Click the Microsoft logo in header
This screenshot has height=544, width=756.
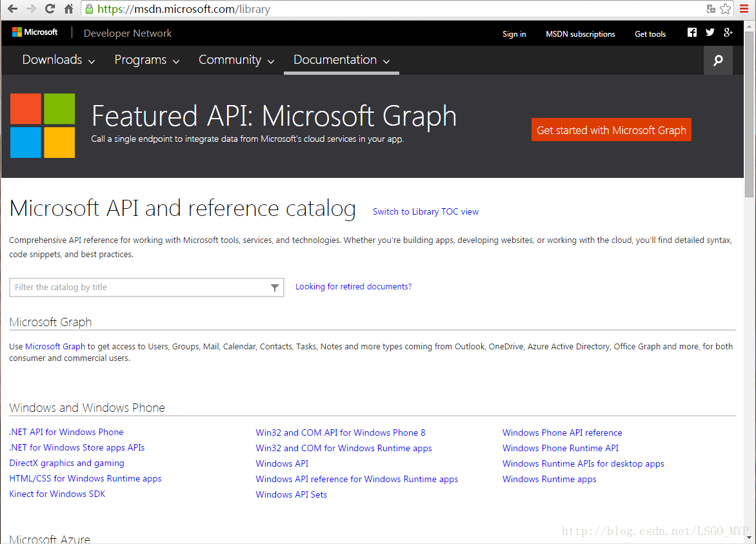coord(35,32)
